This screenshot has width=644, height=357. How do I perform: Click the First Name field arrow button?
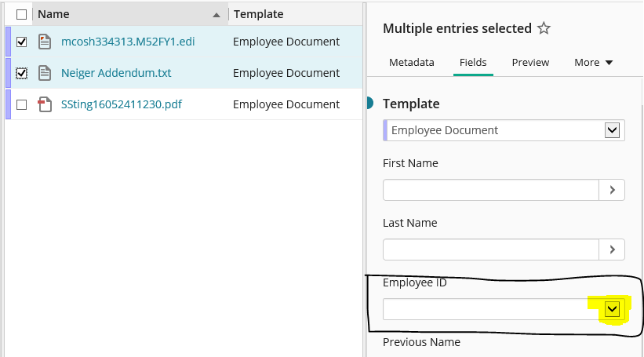coord(612,190)
